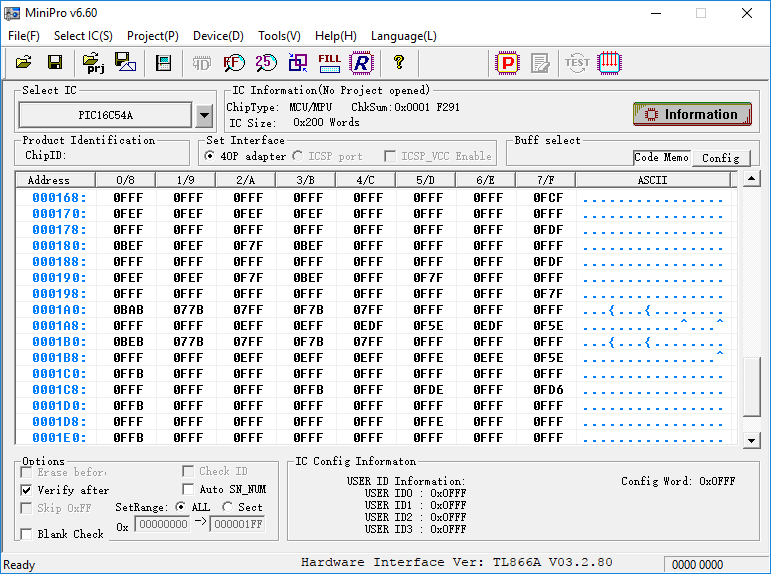The width and height of the screenshot is (771, 574).
Task: Click cell 0BAB in row 0001A0
Action: point(128,310)
